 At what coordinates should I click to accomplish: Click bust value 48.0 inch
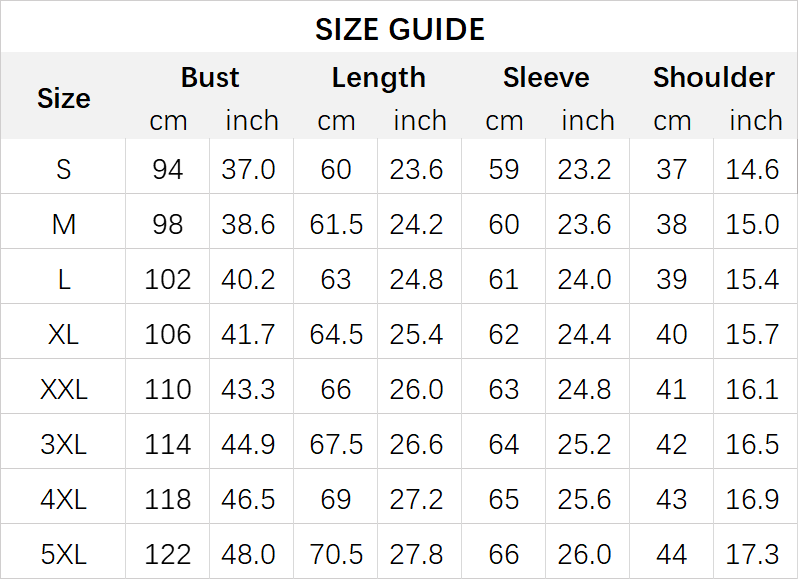(x=249, y=553)
